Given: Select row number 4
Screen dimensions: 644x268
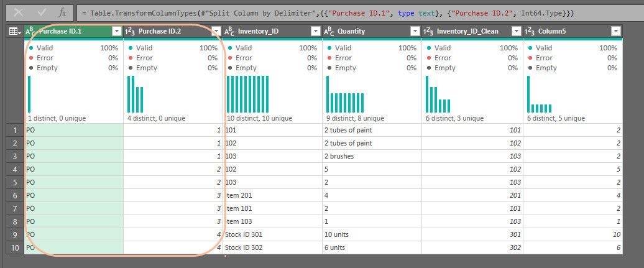Looking at the screenshot, I should pos(16,169).
